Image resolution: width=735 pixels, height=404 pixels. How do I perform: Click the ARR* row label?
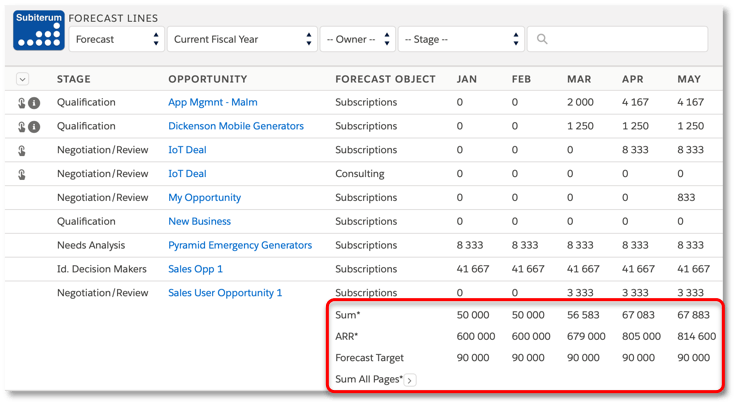[x=346, y=337]
